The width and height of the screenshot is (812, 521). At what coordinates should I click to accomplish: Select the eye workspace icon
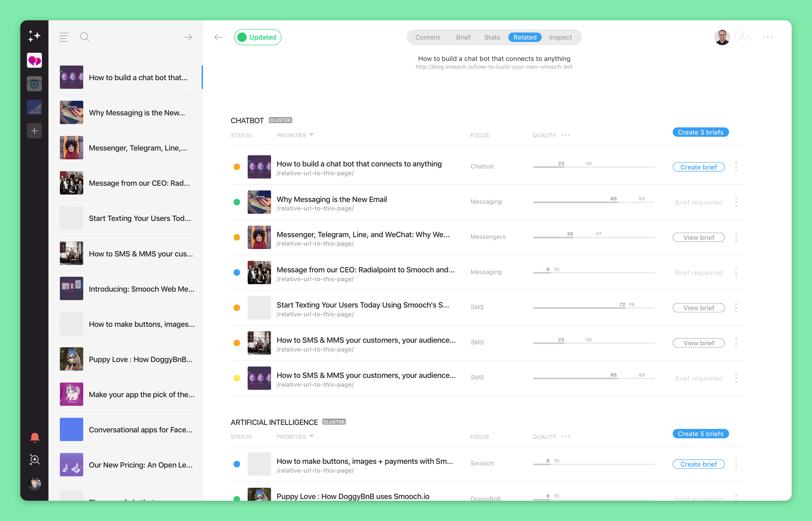coord(34,84)
